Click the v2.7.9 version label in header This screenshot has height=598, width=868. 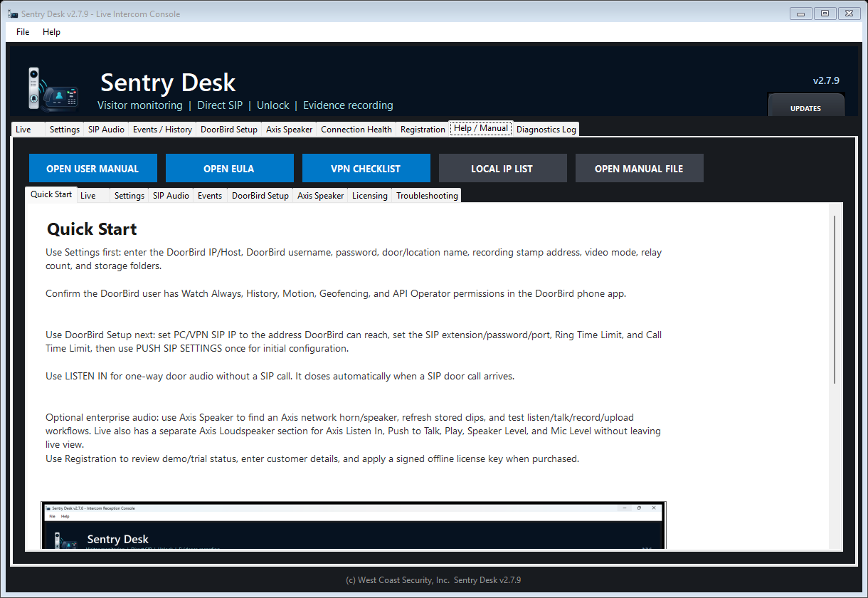[826, 80]
